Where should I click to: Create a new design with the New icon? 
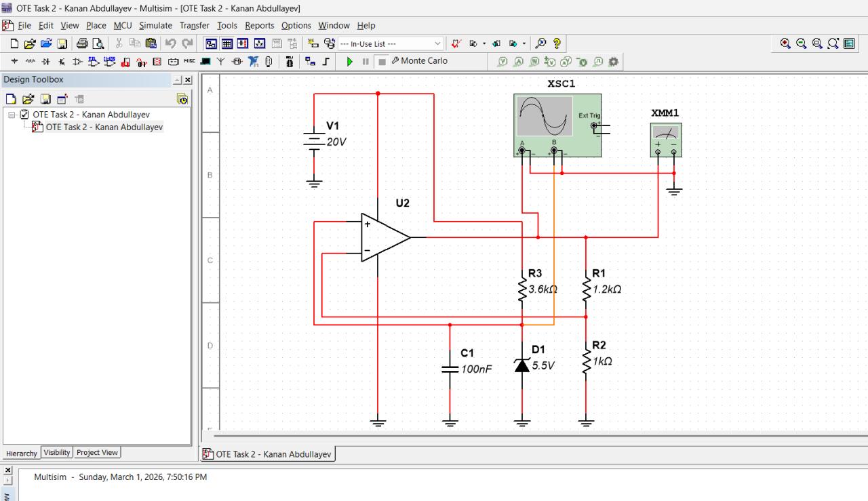pos(12,43)
